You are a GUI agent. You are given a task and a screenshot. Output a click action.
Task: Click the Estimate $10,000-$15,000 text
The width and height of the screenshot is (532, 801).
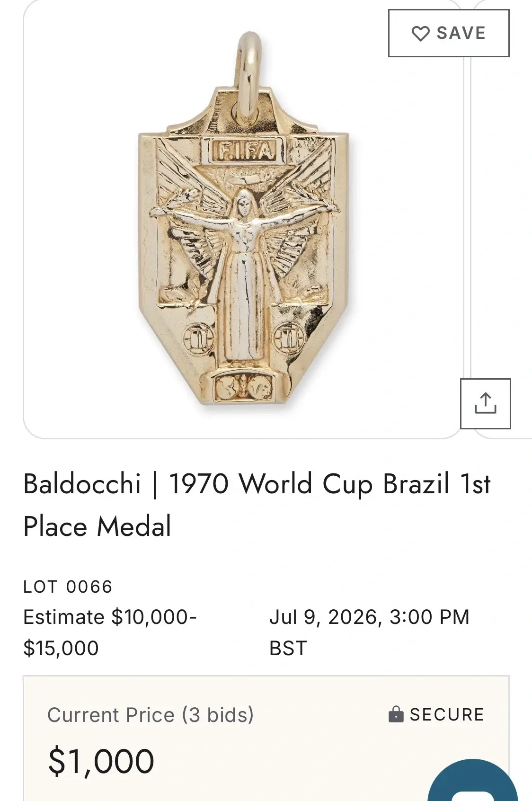coord(110,632)
